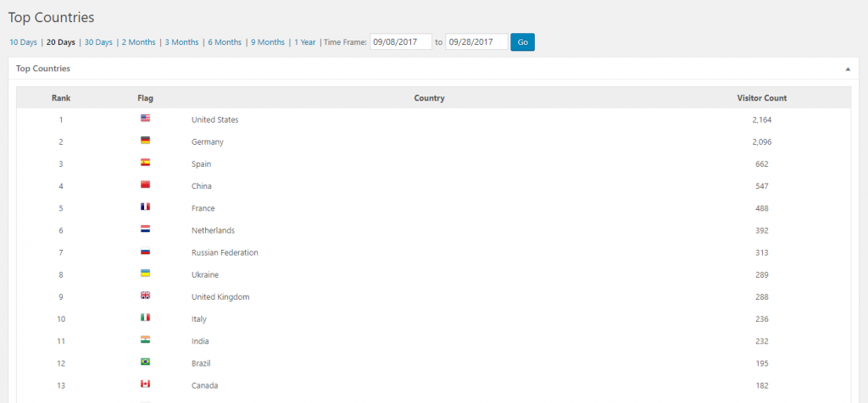This screenshot has width=868, height=403.
Task: Click the France flag icon
Action: 146,207
